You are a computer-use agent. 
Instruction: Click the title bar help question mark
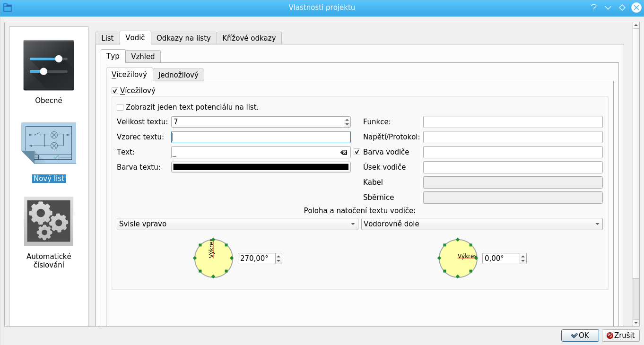593,8
